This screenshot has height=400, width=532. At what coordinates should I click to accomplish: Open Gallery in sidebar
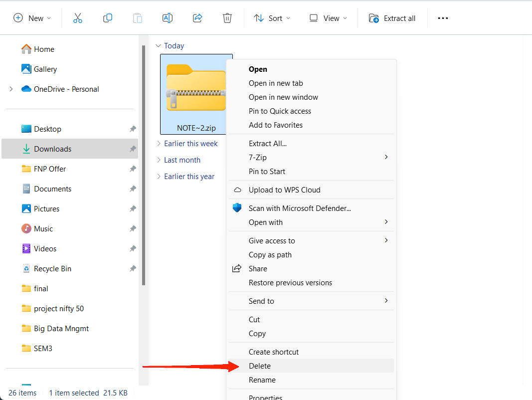(x=39, y=69)
